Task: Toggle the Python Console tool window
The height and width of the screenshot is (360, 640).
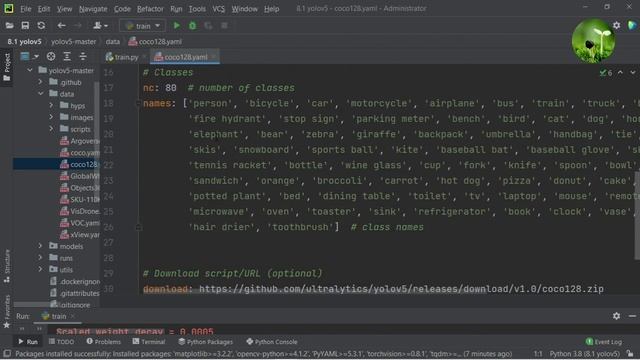Action: click(x=272, y=342)
